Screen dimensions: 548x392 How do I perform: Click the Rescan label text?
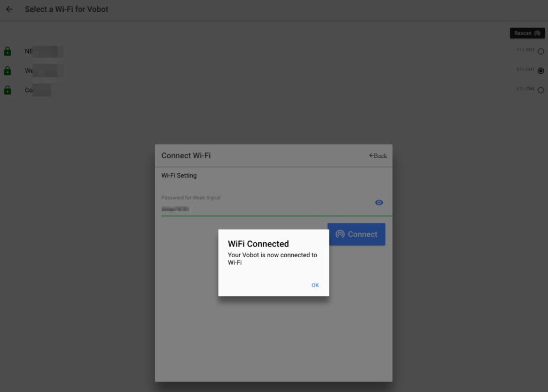pyautogui.click(x=522, y=33)
